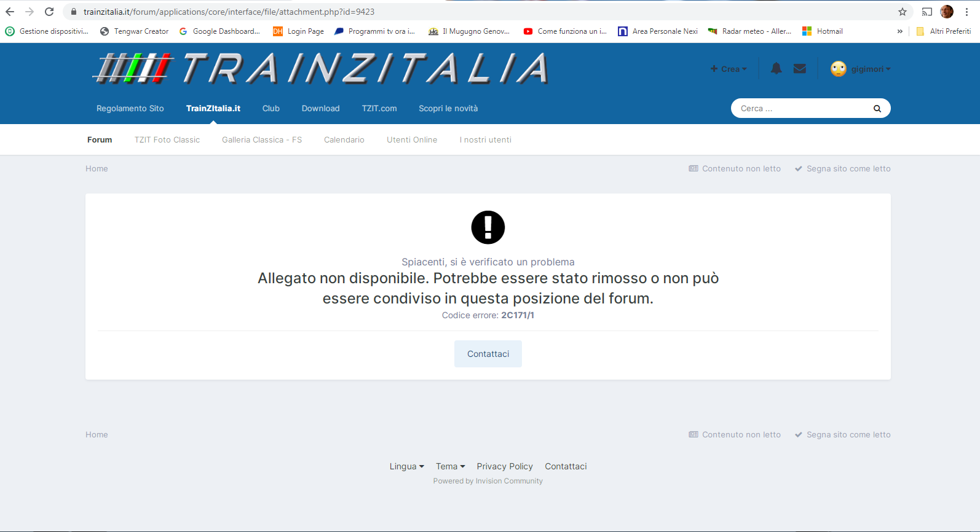Viewport: 980px width, 532px height.
Task: Open Il Mugugno Genovese bookmark
Action: click(469, 31)
